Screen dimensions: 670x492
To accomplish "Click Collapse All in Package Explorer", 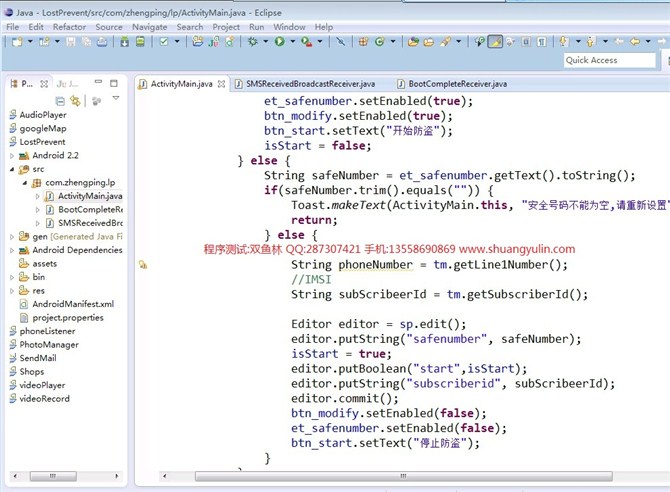I will click(60, 101).
